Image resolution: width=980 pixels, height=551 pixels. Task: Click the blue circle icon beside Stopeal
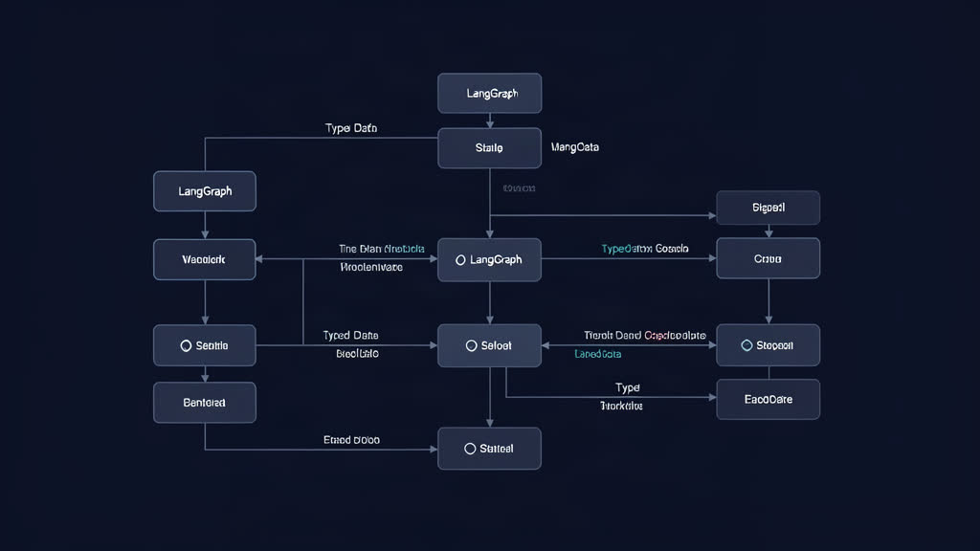746,345
